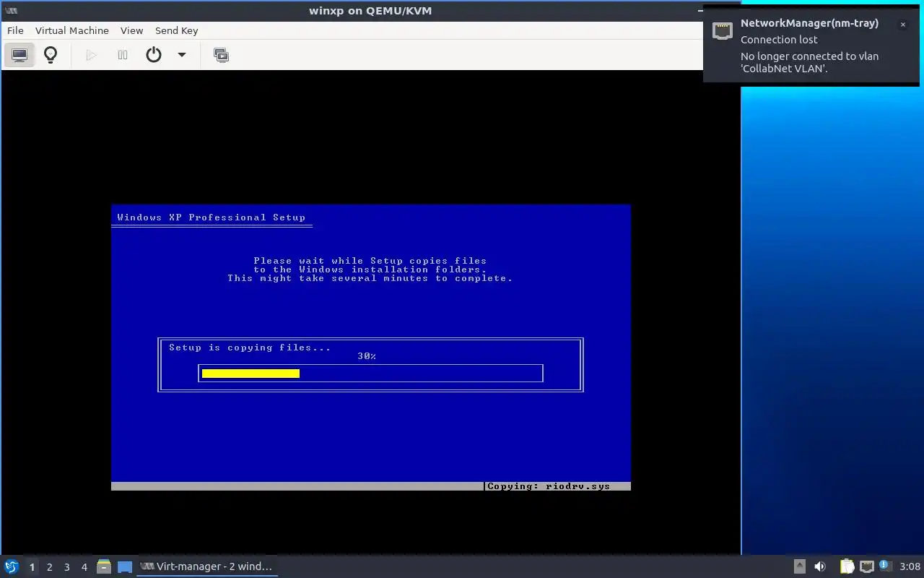Click the show desktop panel icon
Viewport: 924px width, 578px height.
tap(125, 566)
